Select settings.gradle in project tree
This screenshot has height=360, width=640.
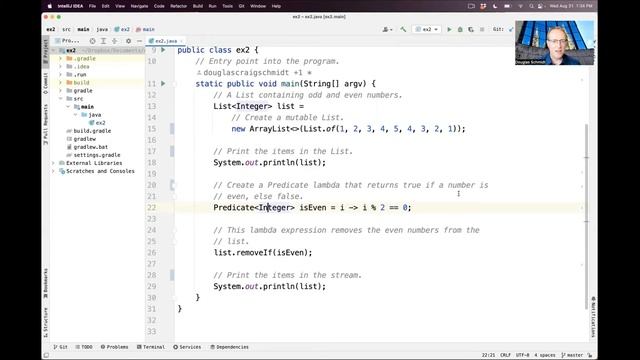[93, 155]
